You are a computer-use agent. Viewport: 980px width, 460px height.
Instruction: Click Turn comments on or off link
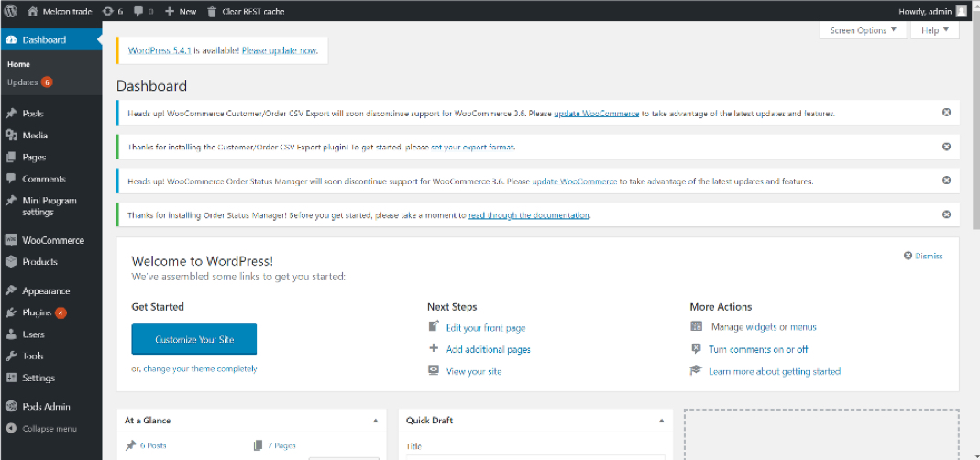point(758,350)
